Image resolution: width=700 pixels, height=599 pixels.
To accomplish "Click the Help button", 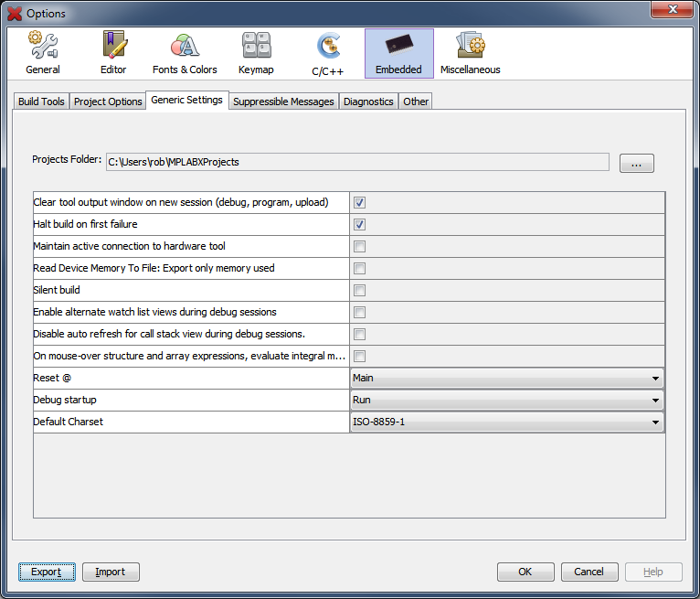I will coord(653,572).
